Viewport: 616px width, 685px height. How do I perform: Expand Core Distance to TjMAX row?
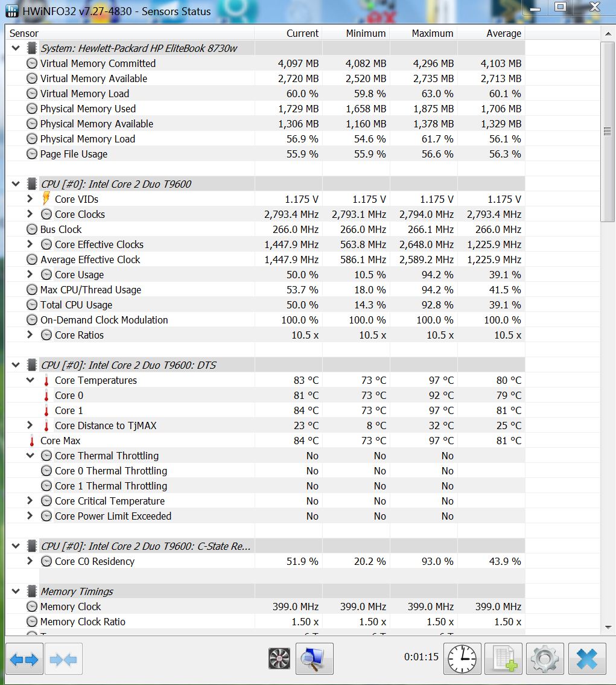tap(30, 425)
